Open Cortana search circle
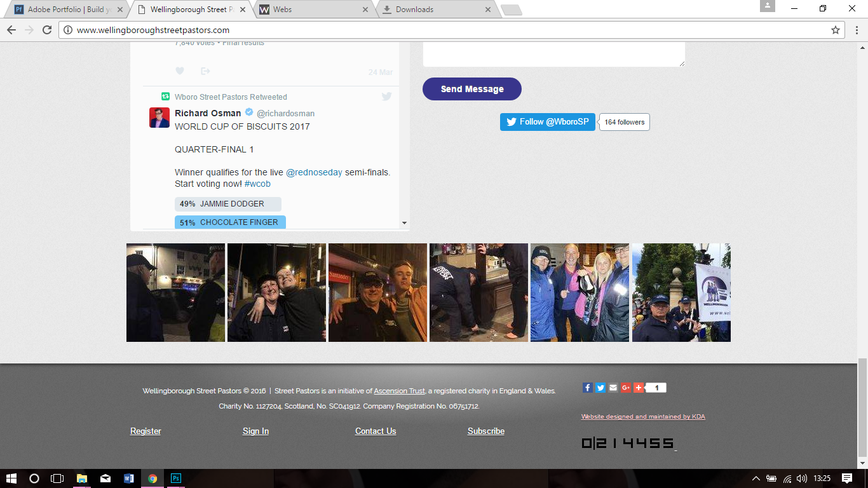 pos(34,478)
